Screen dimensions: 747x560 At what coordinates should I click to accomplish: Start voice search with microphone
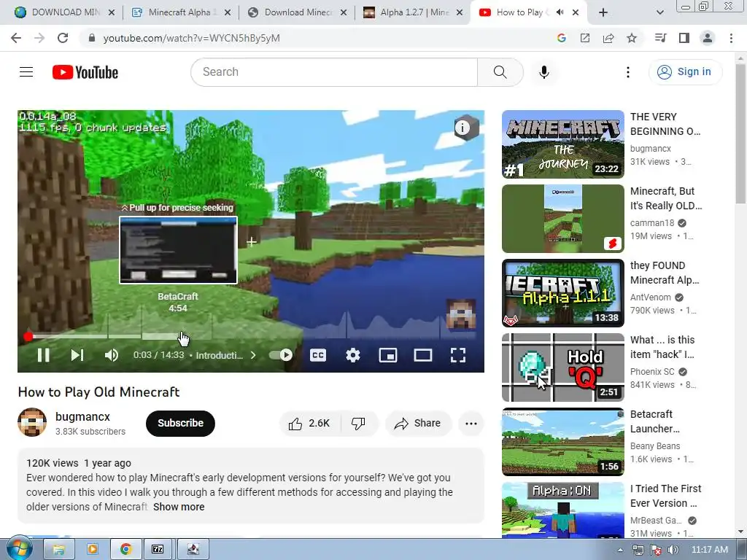pos(544,72)
